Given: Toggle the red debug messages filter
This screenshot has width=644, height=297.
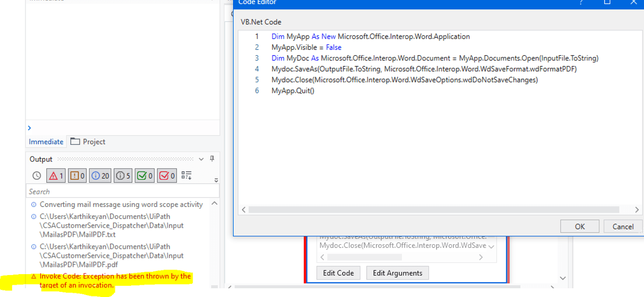Looking at the screenshot, I should pos(167,175).
